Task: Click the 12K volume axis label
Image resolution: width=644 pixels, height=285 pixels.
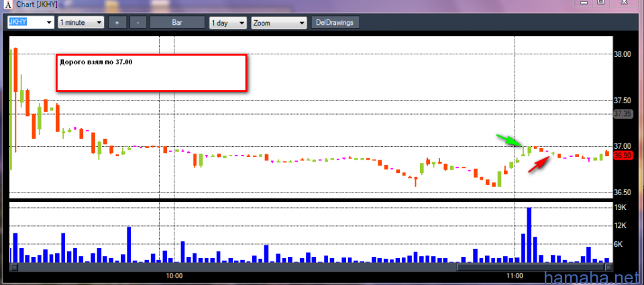Action: pyautogui.click(x=620, y=225)
